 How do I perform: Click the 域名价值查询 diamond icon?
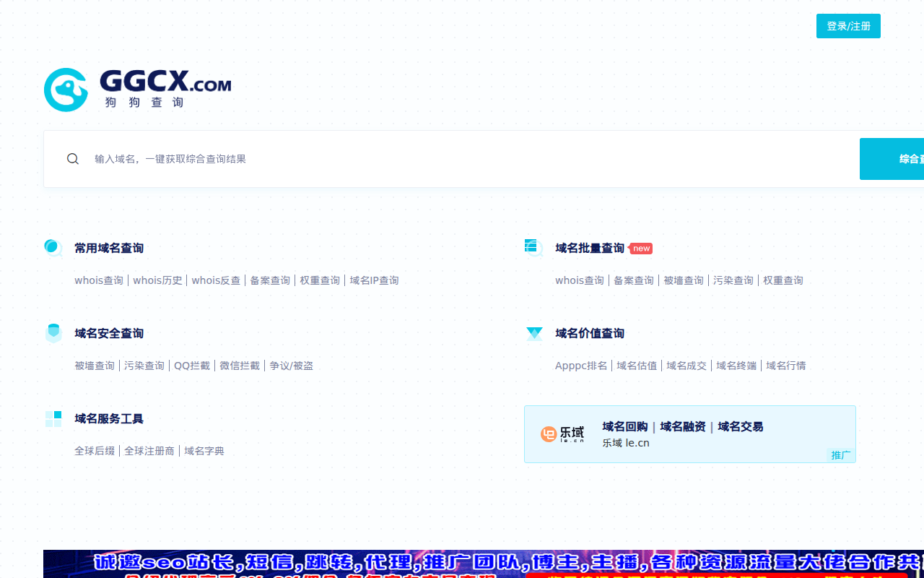(x=534, y=333)
